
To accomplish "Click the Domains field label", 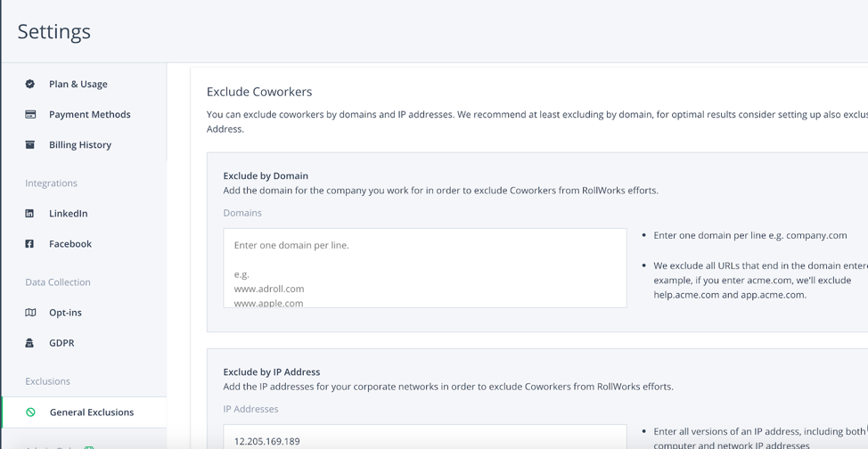I will pyautogui.click(x=242, y=213).
